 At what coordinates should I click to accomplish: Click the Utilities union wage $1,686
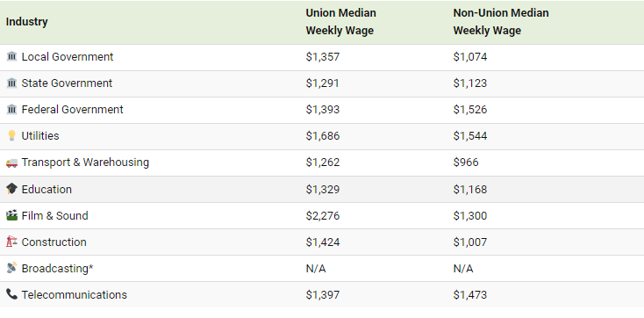tap(323, 136)
